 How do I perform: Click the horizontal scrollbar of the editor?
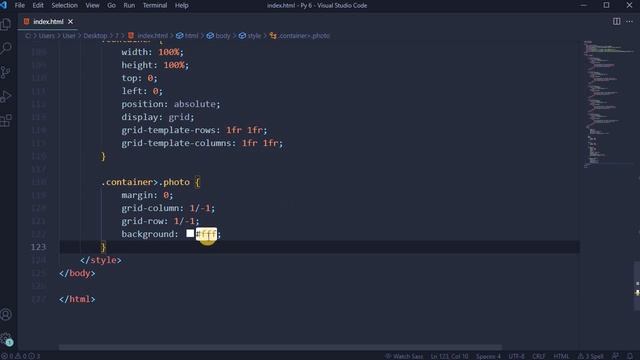280,347
